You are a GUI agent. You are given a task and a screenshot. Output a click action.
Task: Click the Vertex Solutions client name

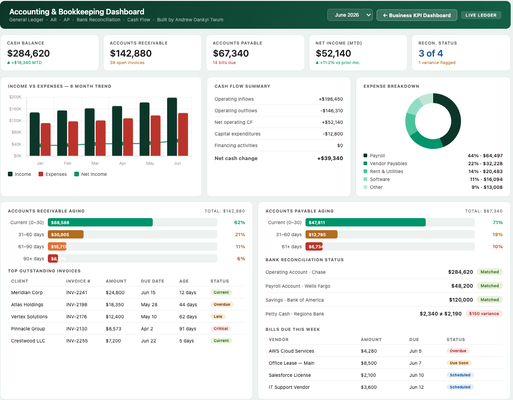29,316
